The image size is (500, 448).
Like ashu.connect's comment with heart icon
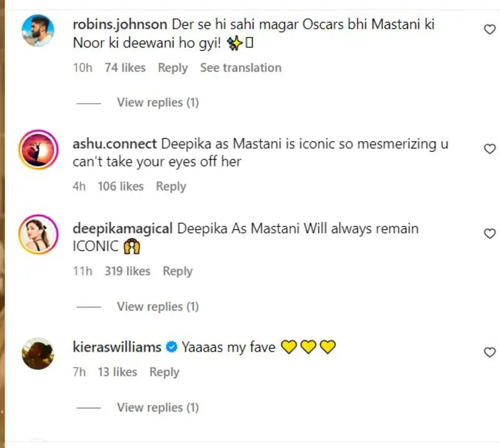coord(490,149)
